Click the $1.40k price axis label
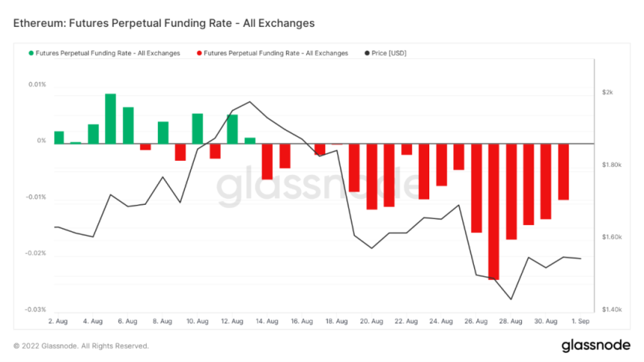The image size is (644, 362). point(611,309)
